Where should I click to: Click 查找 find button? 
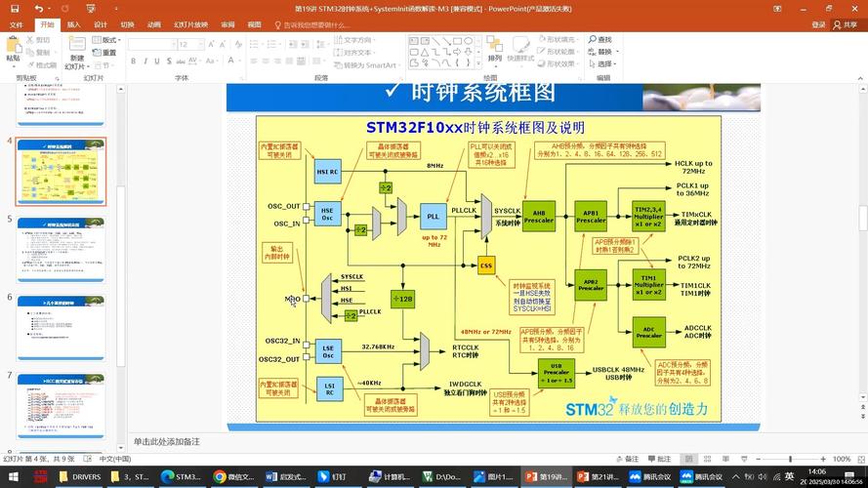click(x=600, y=40)
